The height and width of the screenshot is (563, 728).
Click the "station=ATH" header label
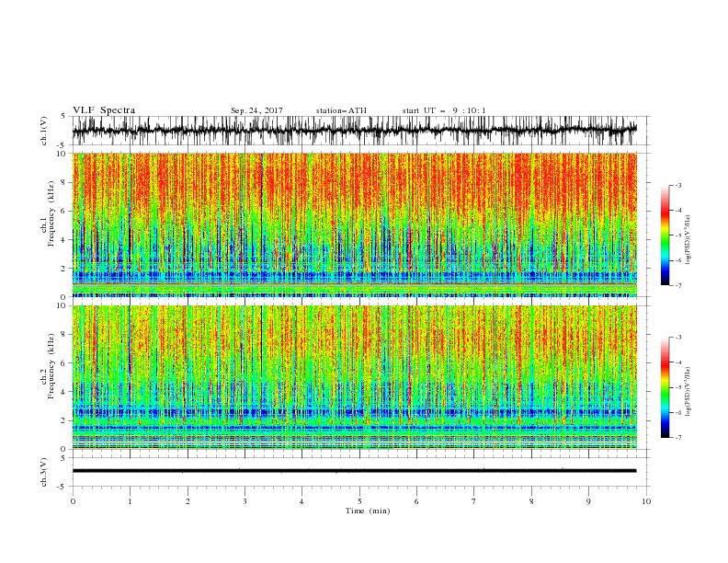pos(341,110)
